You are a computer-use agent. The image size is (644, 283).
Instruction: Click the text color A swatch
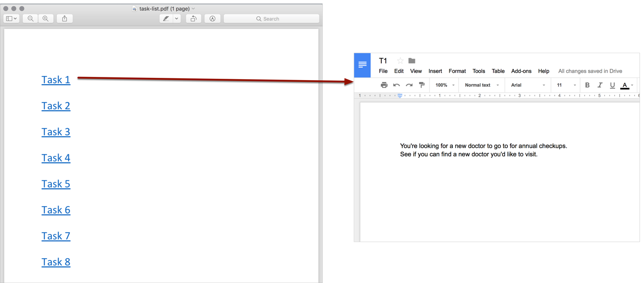click(625, 85)
